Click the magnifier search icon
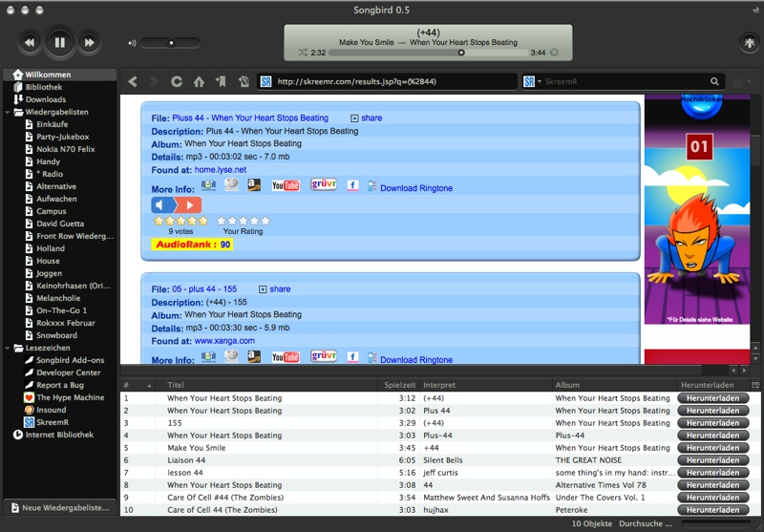 pos(714,82)
